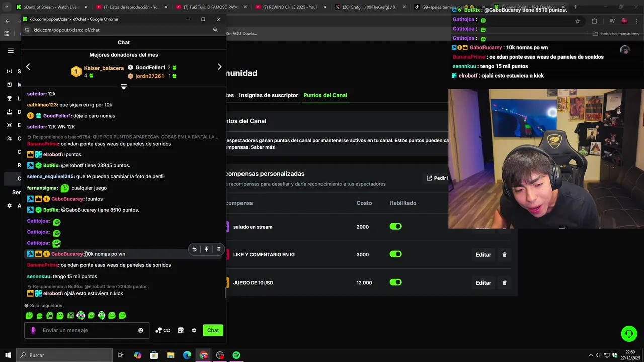Show hidden system tray icons
Screen dimensions: 644x362
pyautogui.click(x=591, y=355)
